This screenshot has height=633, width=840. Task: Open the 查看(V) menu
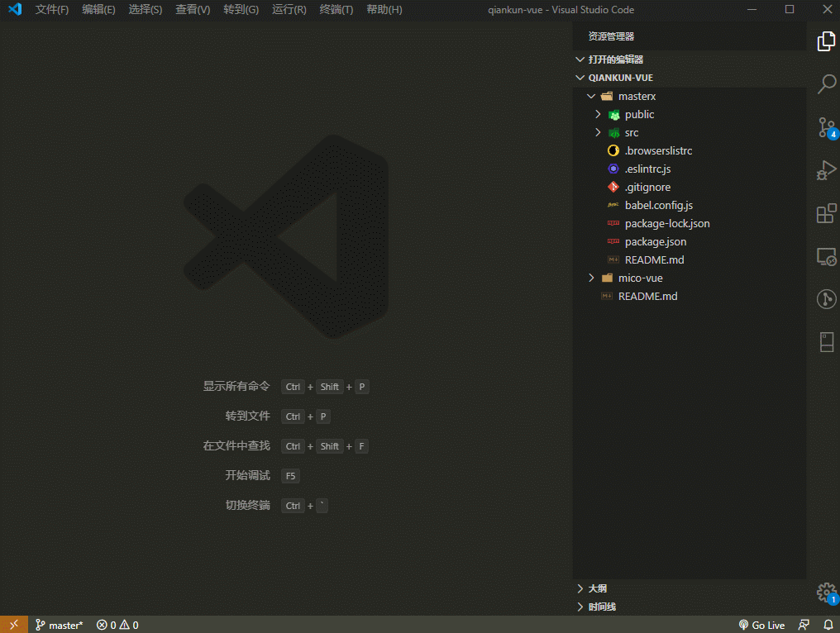pyautogui.click(x=193, y=10)
